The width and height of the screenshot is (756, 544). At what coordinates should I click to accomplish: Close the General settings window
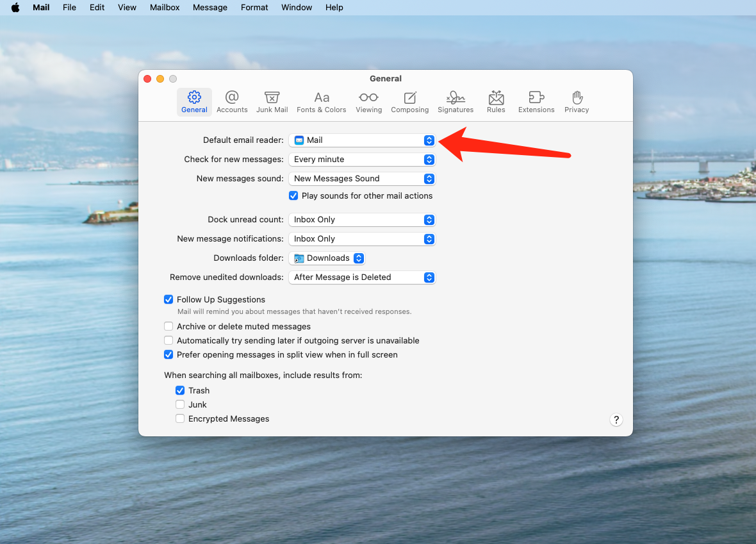pos(147,79)
